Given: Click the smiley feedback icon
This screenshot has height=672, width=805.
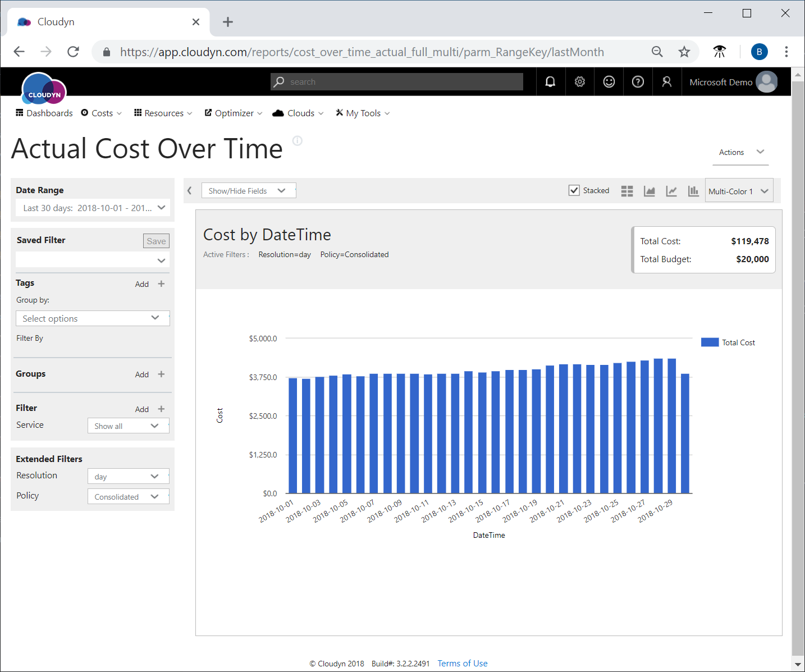Looking at the screenshot, I should 609,82.
